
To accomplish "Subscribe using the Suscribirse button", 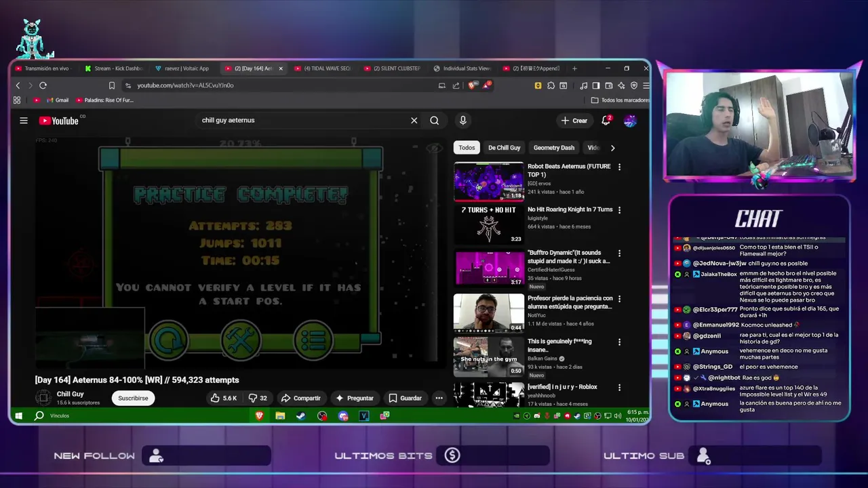I will coord(133,398).
